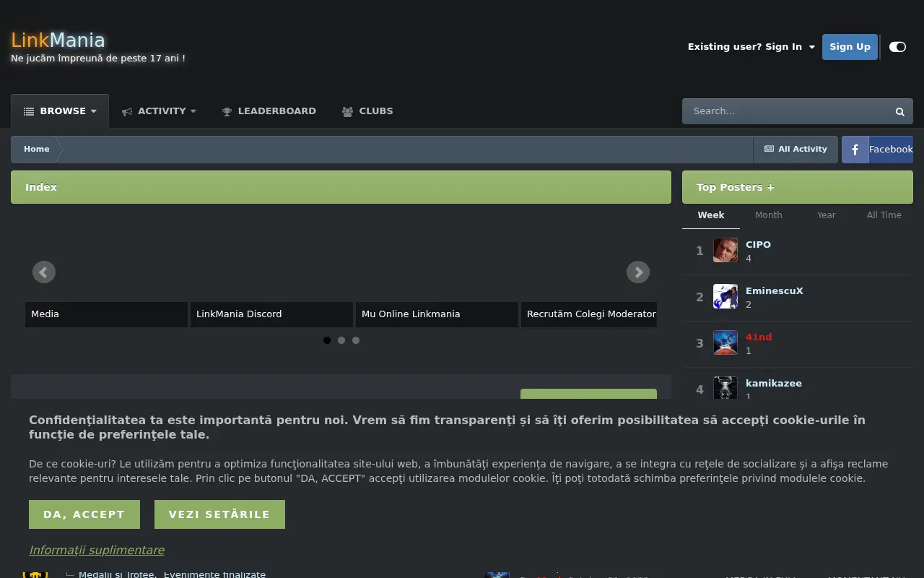Open the Informații suplimentare link
Screen dimensions: 924x578
[97, 551]
